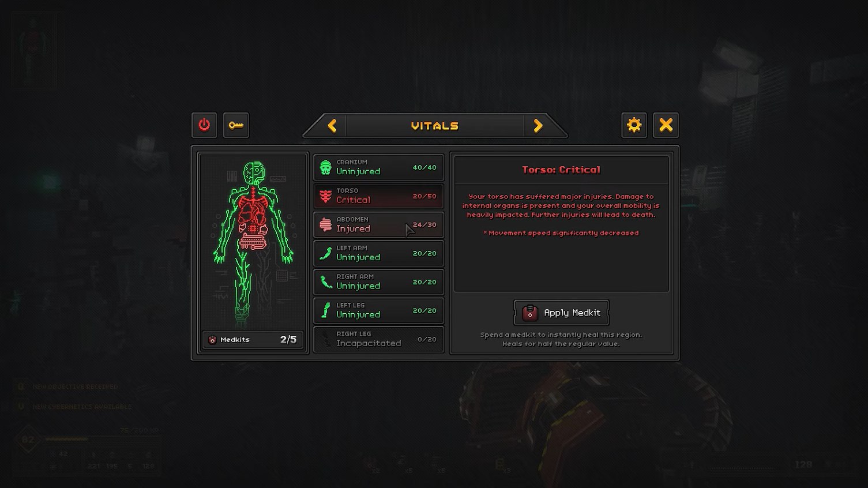Select the Right Arm region row
868x488 pixels.
tap(379, 282)
